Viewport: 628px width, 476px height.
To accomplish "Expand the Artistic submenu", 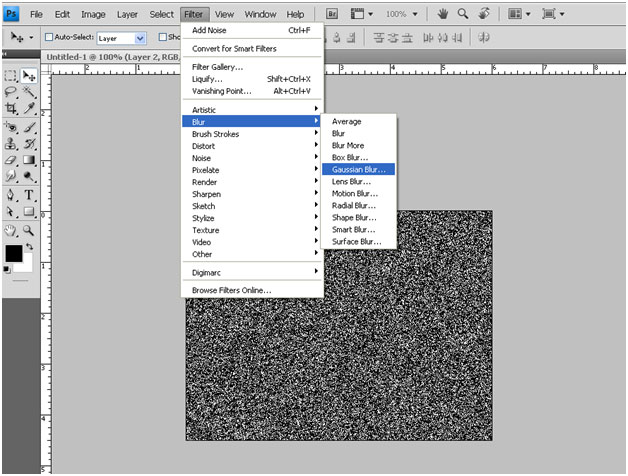I will coord(252,109).
